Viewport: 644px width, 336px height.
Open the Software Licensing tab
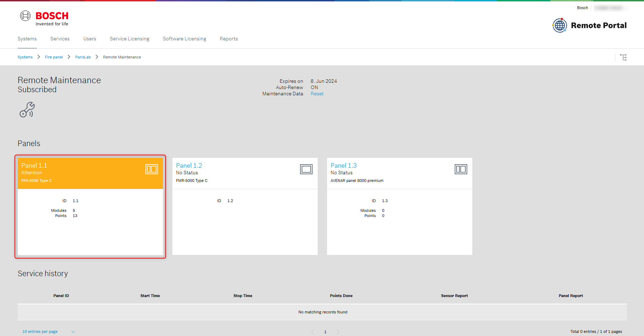[x=184, y=39]
